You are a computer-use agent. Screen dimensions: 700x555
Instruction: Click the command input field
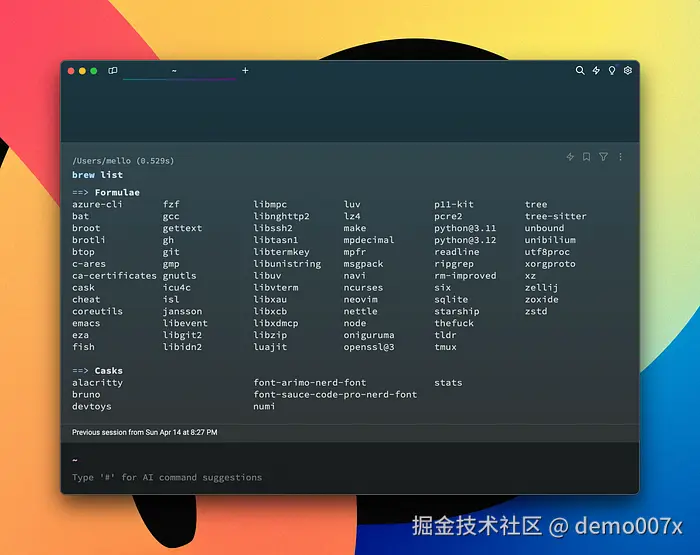tap(350, 477)
